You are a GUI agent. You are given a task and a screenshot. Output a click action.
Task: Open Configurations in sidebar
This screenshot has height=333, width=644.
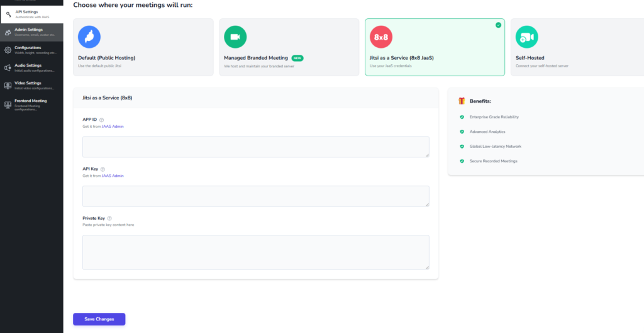click(31, 50)
